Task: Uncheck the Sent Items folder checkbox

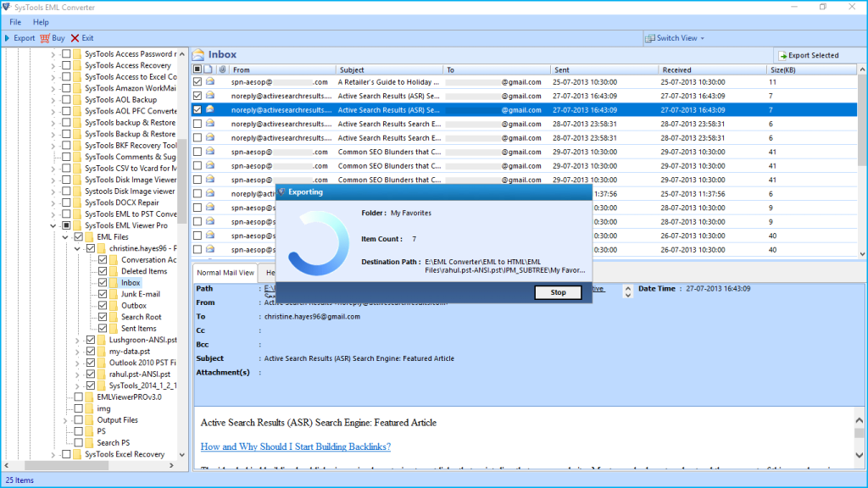Action: [103, 329]
